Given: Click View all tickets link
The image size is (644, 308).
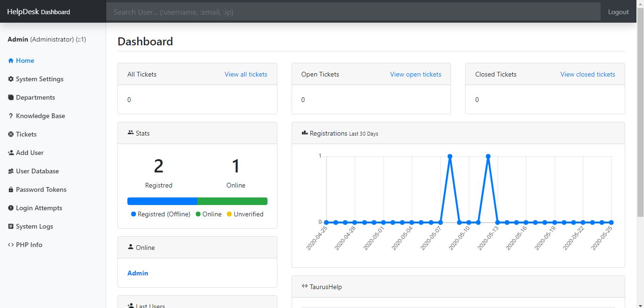Looking at the screenshot, I should 246,74.
